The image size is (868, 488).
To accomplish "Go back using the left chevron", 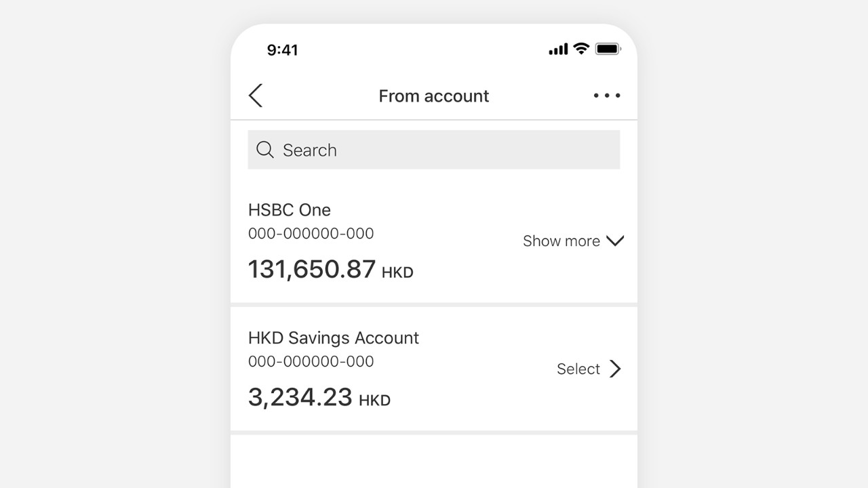I will coord(256,96).
